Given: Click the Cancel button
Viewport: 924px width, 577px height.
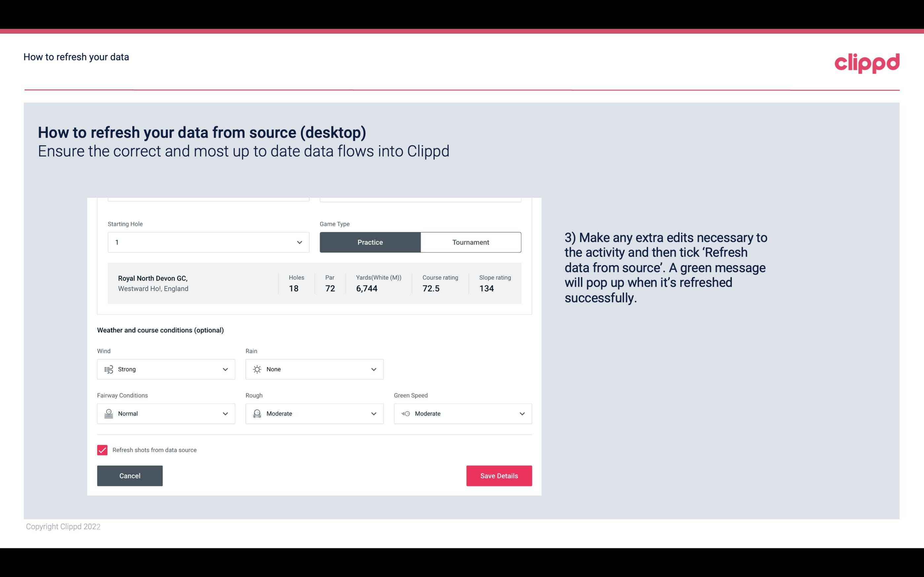Looking at the screenshot, I should 129,475.
